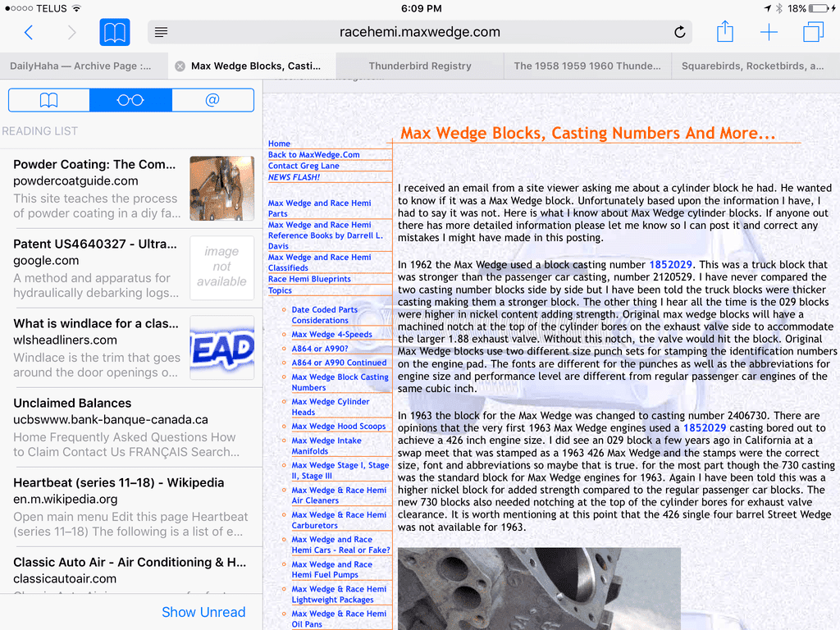Tap the battery indicator in status bar
Screen dimensions: 840x630
pos(819,8)
